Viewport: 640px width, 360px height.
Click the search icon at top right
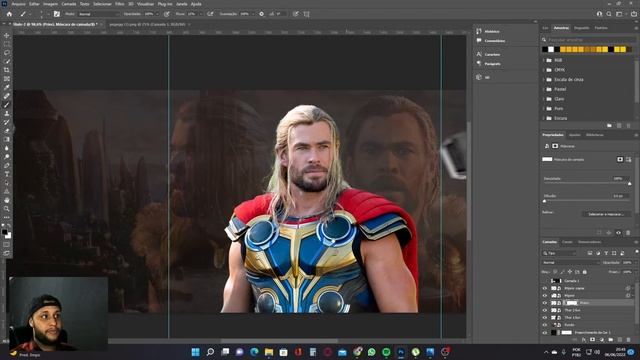(x=609, y=14)
